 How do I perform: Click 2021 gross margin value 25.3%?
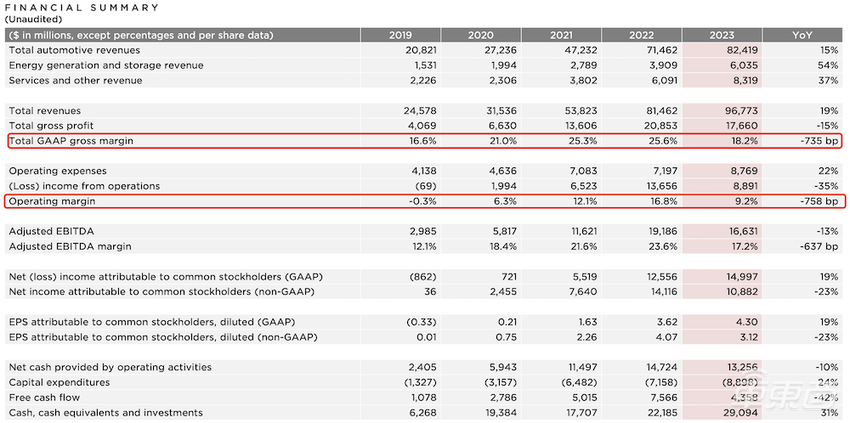(x=583, y=141)
